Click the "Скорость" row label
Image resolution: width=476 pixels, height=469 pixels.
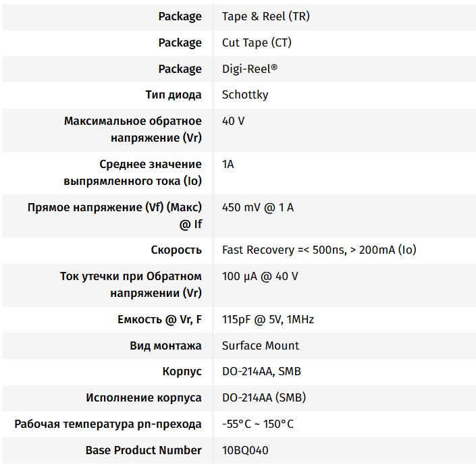click(x=176, y=250)
